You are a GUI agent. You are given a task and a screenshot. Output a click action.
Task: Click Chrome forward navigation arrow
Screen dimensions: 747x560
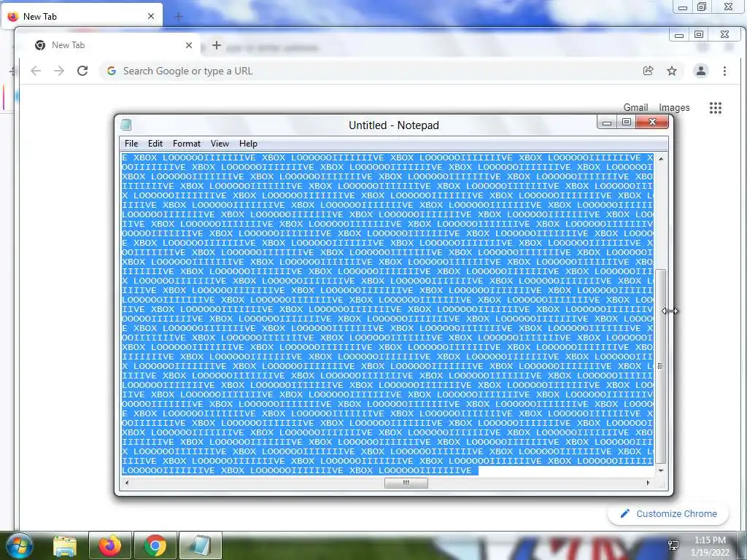pos(59,71)
